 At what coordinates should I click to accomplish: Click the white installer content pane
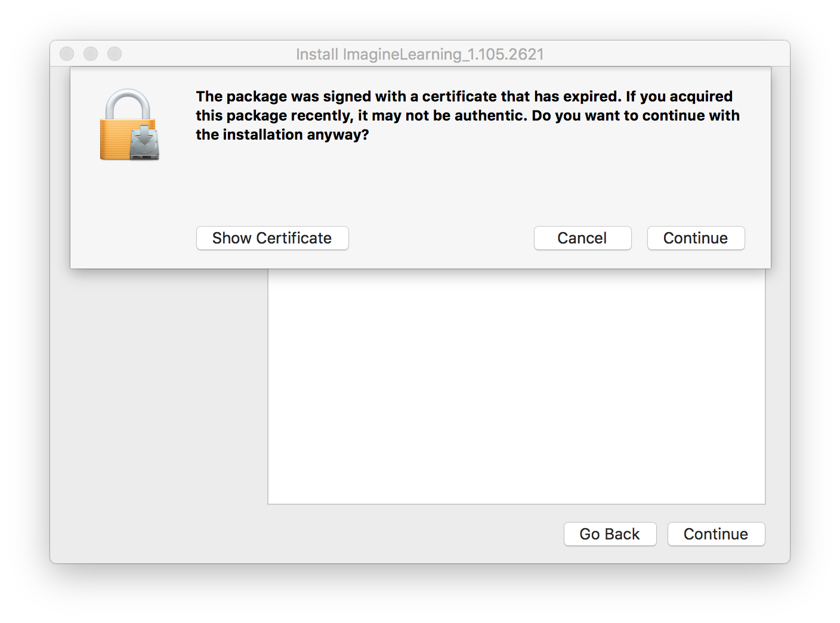(516, 388)
